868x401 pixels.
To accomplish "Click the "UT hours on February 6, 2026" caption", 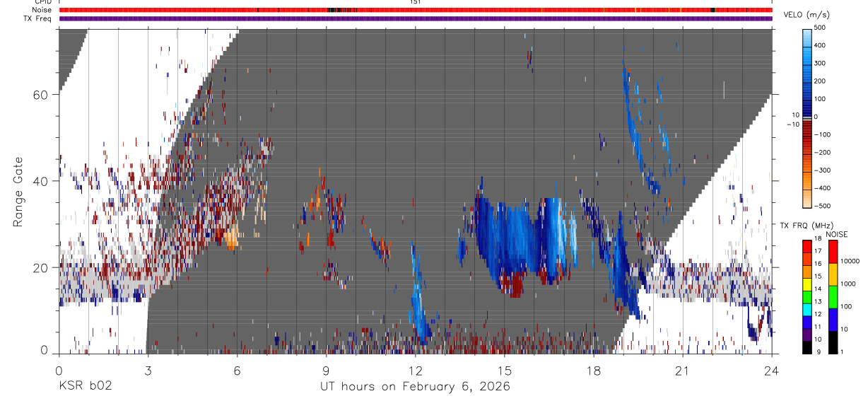I will coord(415,387).
